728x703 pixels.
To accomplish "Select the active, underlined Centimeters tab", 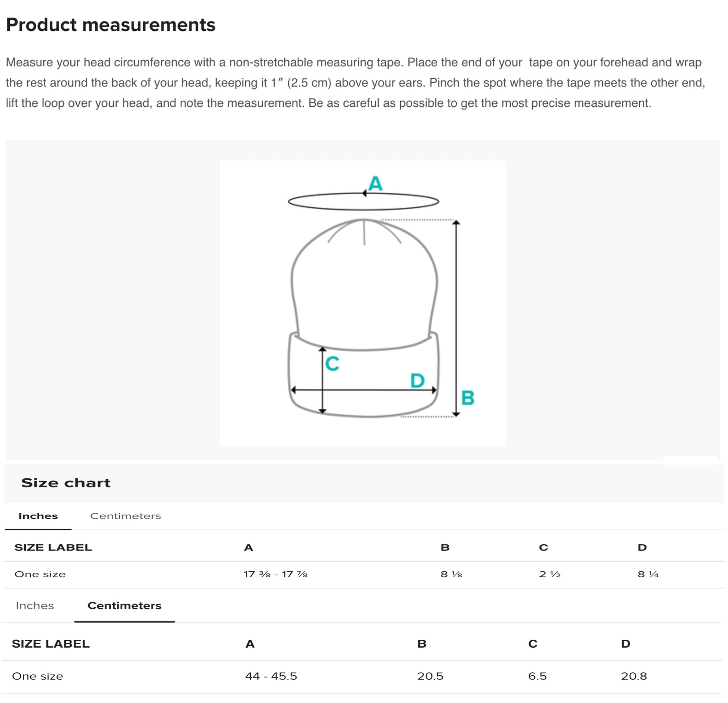I will click(x=124, y=606).
